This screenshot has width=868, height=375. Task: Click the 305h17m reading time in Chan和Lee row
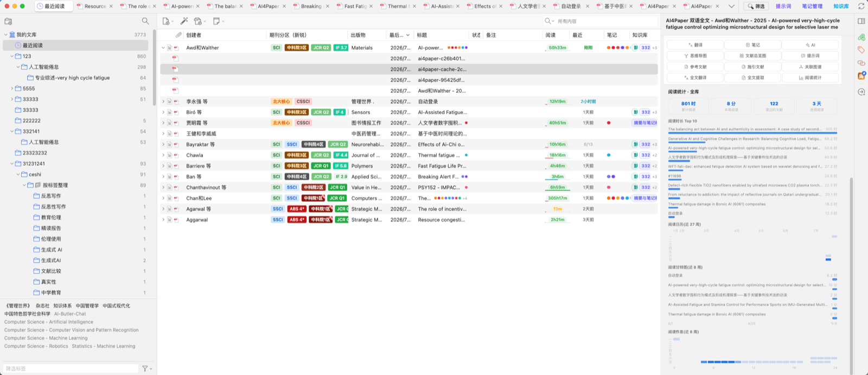coord(557,198)
